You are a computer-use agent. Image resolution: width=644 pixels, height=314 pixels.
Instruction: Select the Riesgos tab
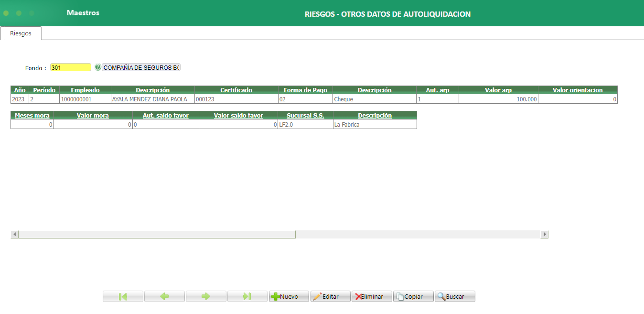tap(21, 33)
